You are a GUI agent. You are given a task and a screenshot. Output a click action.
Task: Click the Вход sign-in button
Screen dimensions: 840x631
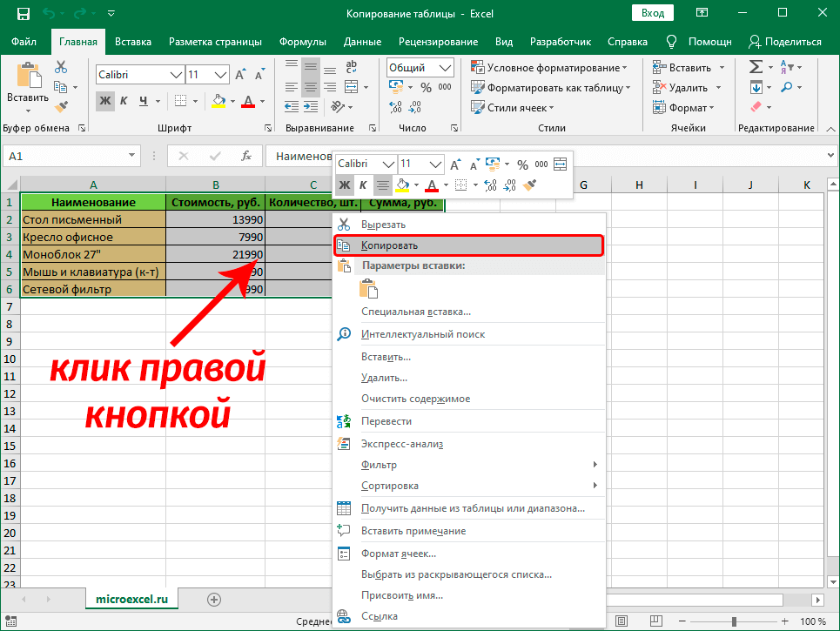click(653, 13)
